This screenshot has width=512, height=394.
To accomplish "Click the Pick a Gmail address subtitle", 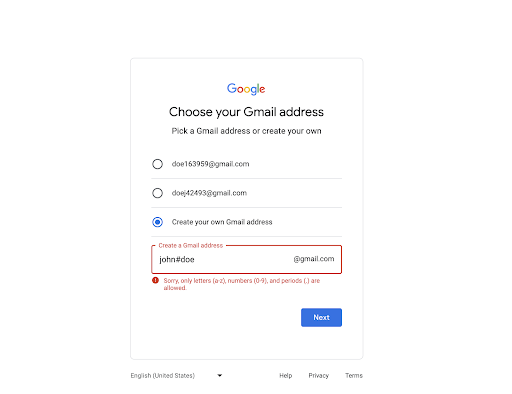I will 246,131.
